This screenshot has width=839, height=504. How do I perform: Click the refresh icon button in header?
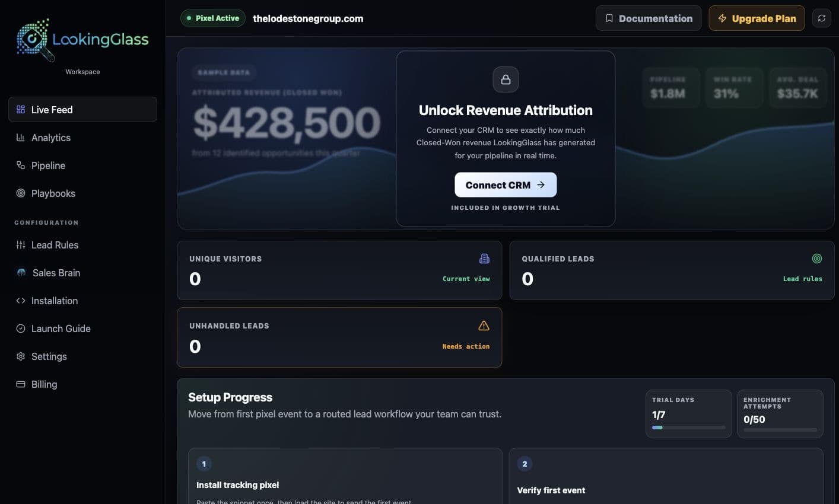pyautogui.click(x=822, y=18)
